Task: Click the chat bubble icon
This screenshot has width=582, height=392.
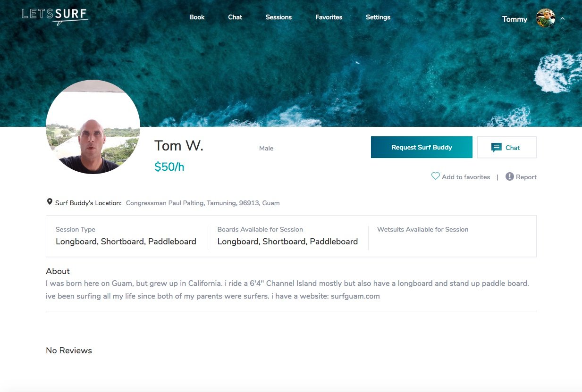Action: 496,148
